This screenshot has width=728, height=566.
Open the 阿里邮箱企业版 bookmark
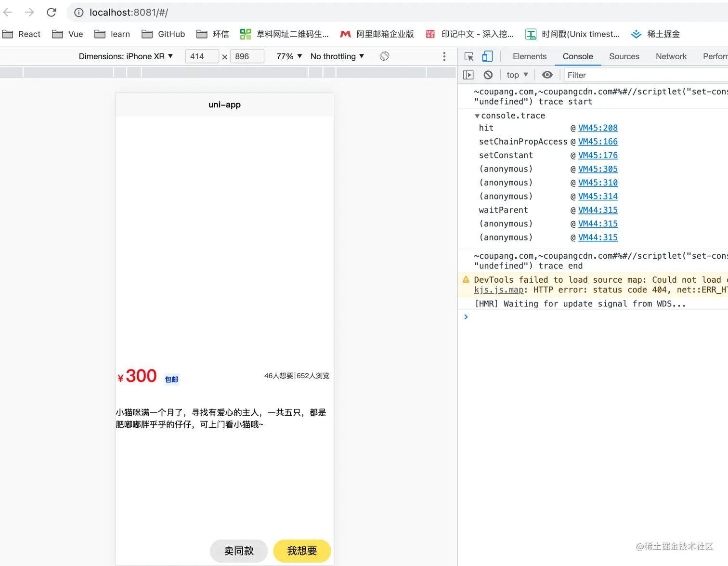point(377,34)
